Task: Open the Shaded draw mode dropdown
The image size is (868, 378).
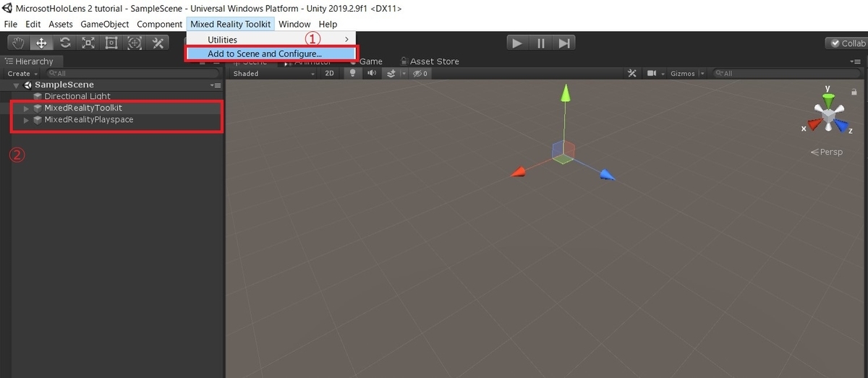Action: (x=273, y=74)
